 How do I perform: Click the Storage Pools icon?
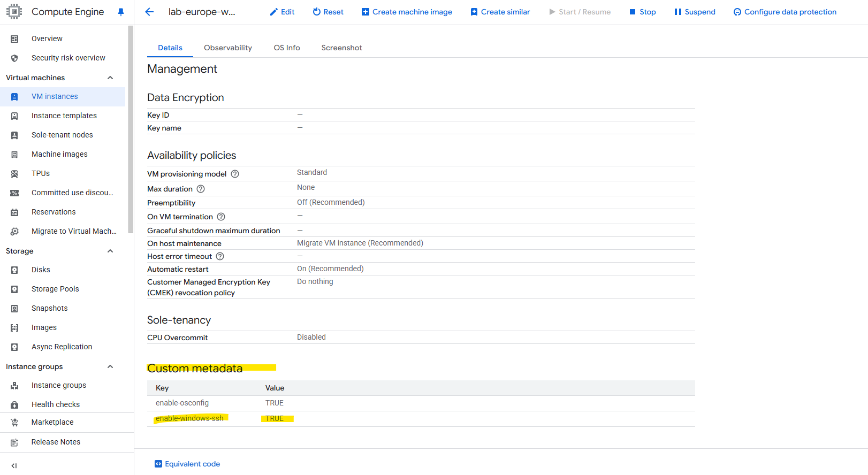14,289
